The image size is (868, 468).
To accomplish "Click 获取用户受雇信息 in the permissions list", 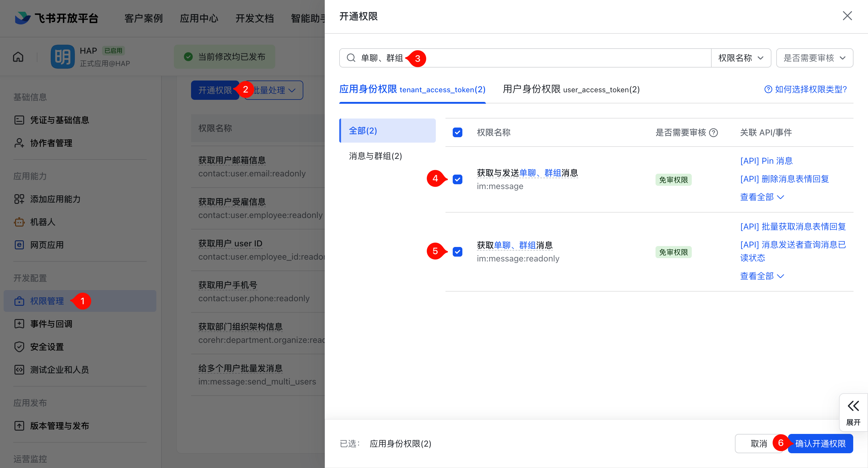I will click(232, 202).
